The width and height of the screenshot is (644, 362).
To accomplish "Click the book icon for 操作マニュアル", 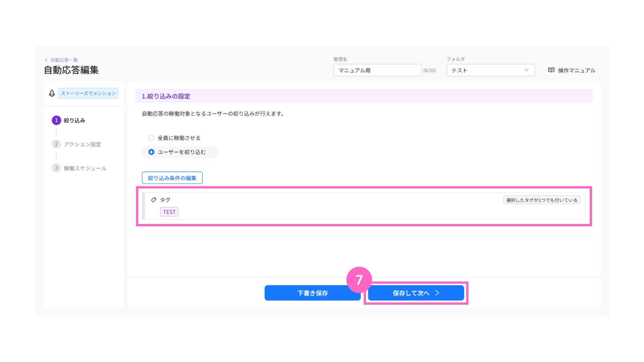I will pos(551,70).
